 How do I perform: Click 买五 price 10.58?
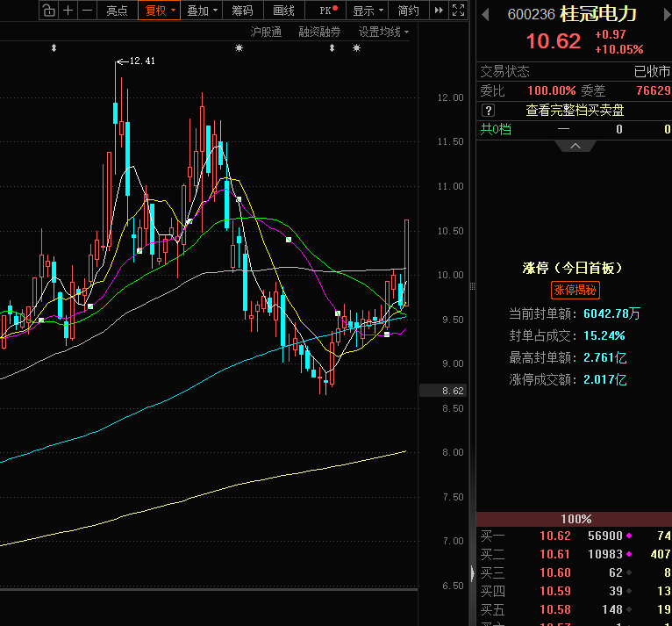pyautogui.click(x=555, y=609)
